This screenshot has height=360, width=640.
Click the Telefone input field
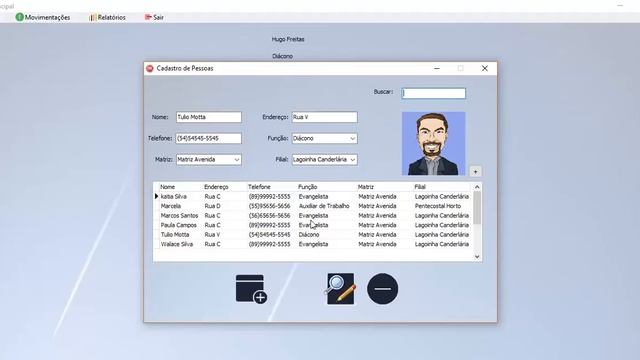[209, 138]
